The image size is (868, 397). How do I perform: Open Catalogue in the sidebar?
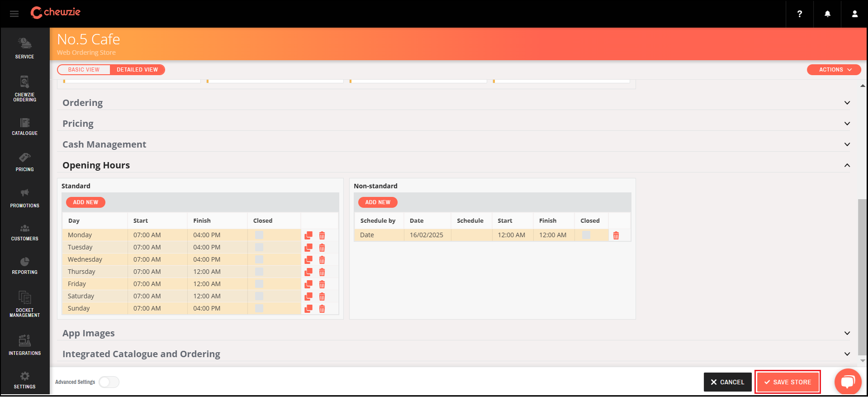pos(25,127)
